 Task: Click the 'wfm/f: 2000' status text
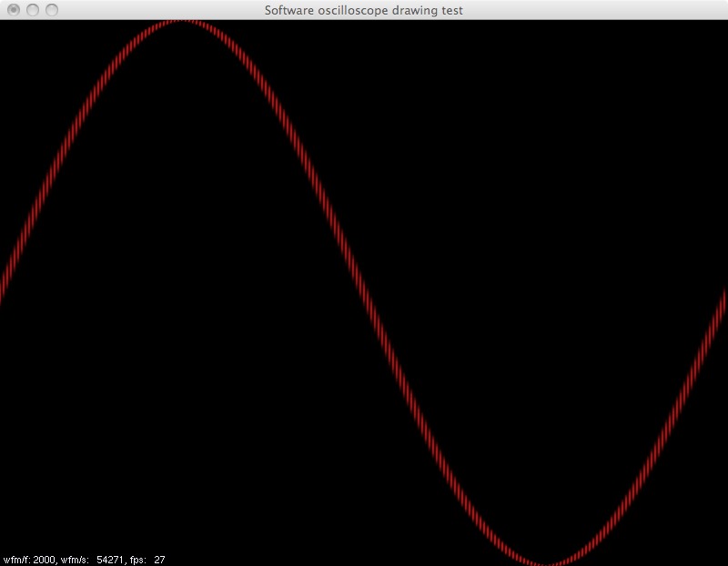coord(29,560)
